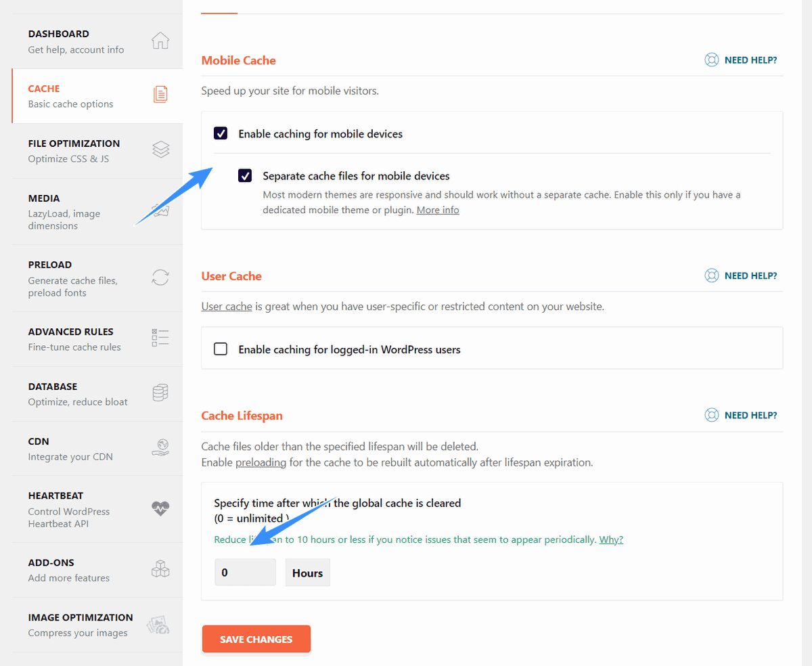The height and width of the screenshot is (666, 812).
Task: Enable caching for logged-in WordPress users
Action: [x=221, y=349]
